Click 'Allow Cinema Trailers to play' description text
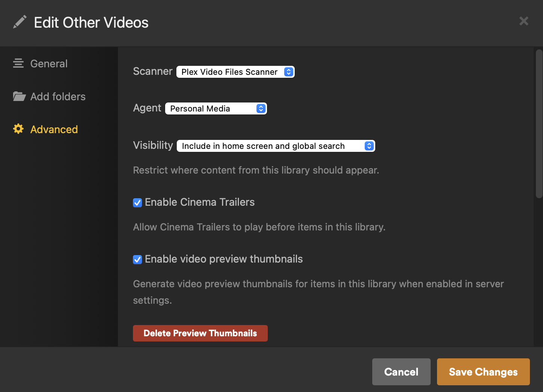Viewport: 543px width, 392px height. coord(259,227)
